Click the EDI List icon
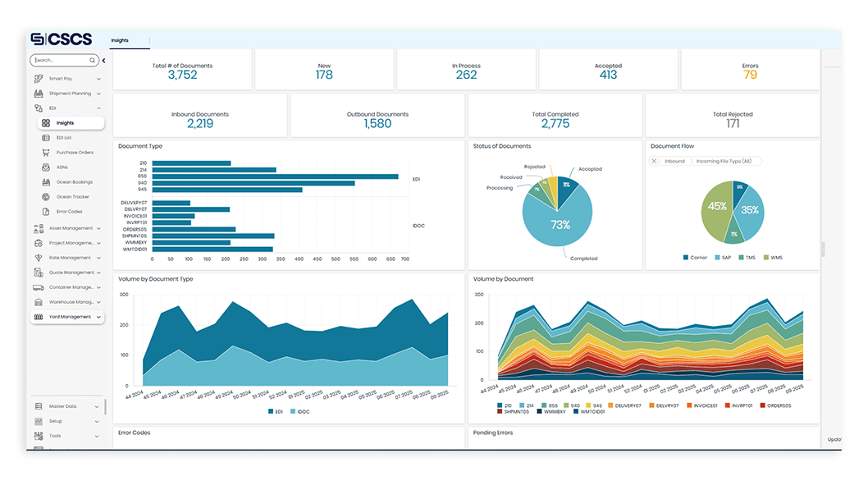Viewport: 868px width, 481px height. (x=46, y=138)
